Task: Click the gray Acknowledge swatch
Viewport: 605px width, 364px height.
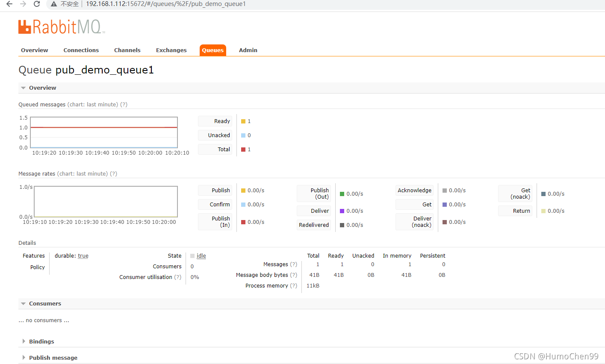Action: tap(445, 191)
